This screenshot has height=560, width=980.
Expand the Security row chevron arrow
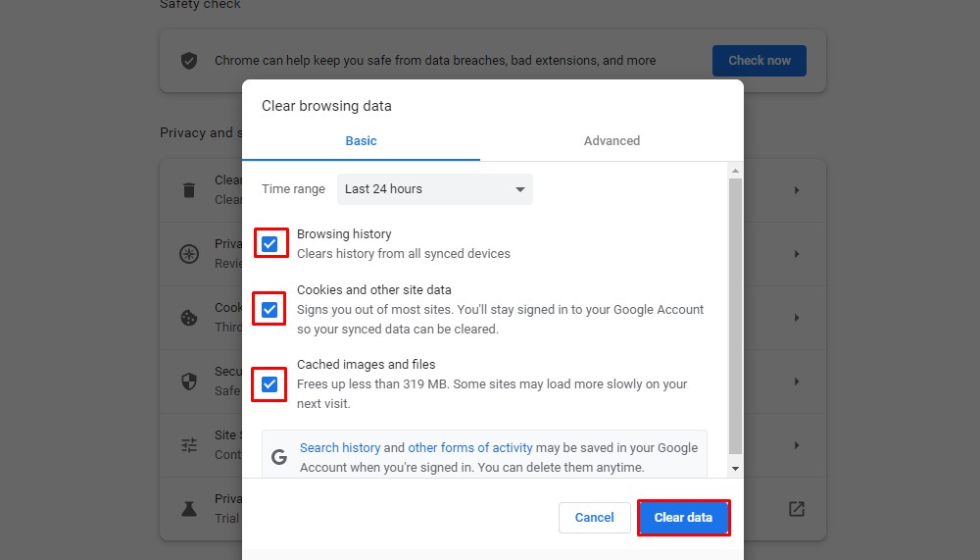797,382
